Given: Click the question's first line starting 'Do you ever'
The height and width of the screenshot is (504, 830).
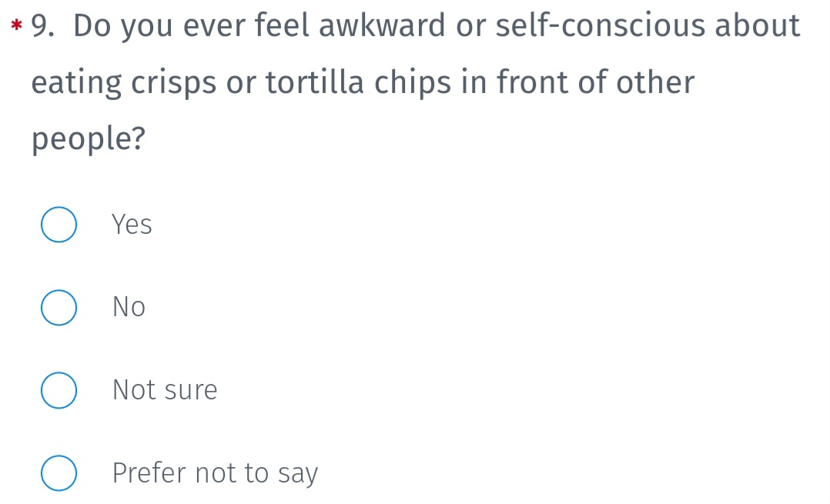Looking at the screenshot, I should click(x=436, y=26).
